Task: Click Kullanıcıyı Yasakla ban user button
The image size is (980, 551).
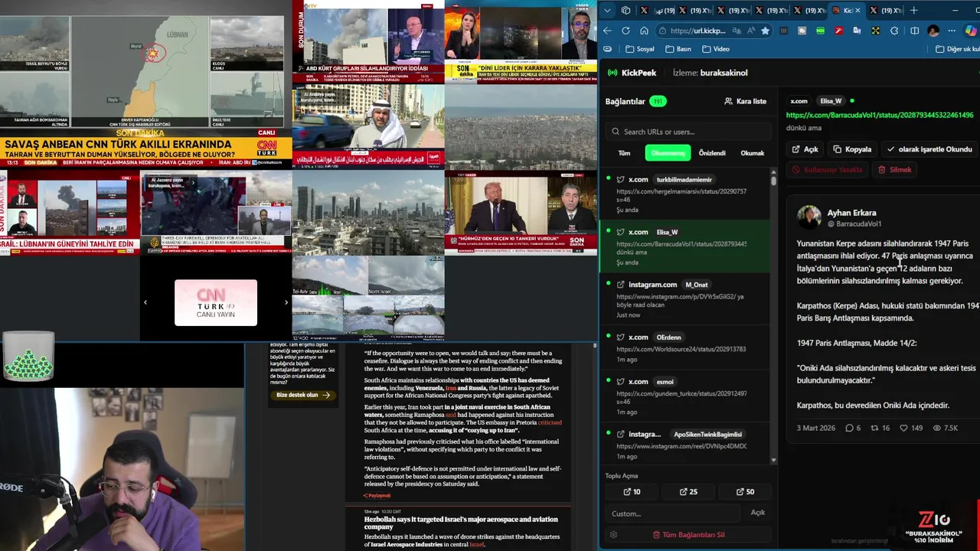Action: coord(828,170)
